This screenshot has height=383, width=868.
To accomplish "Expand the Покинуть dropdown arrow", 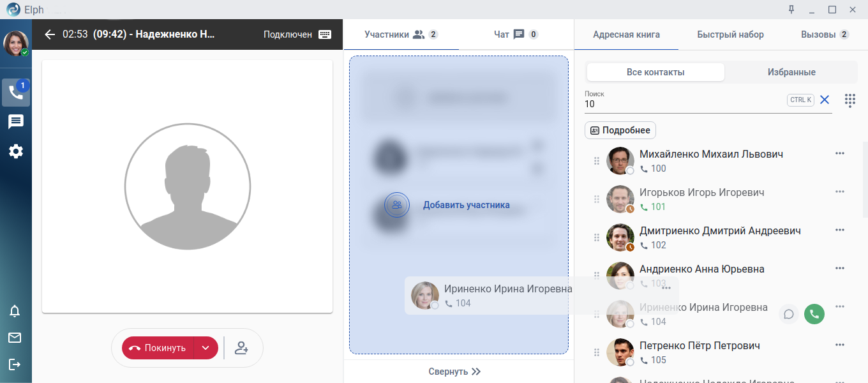I will (206, 348).
